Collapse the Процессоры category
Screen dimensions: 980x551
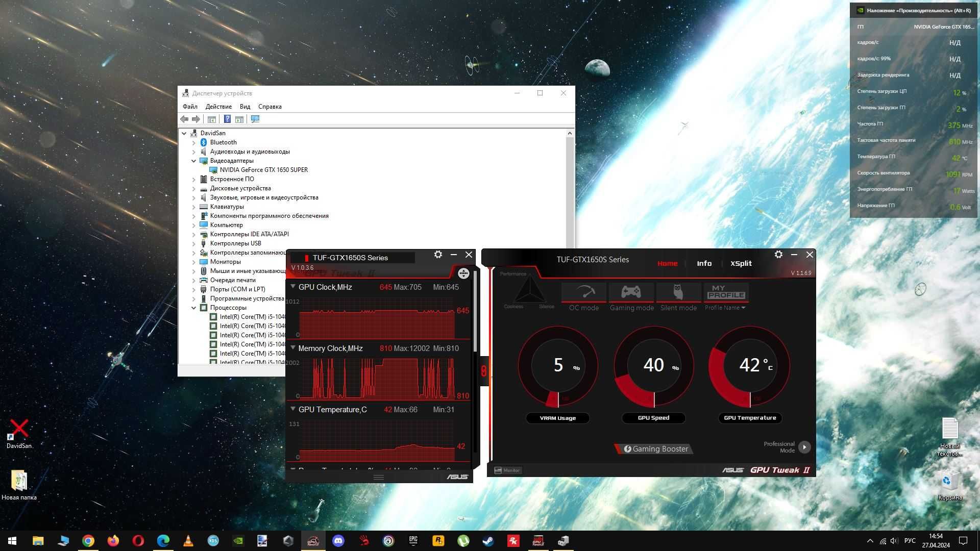click(x=194, y=308)
